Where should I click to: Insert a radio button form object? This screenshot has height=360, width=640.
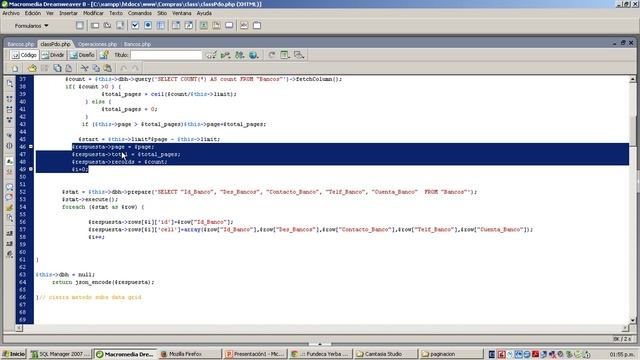148,25
